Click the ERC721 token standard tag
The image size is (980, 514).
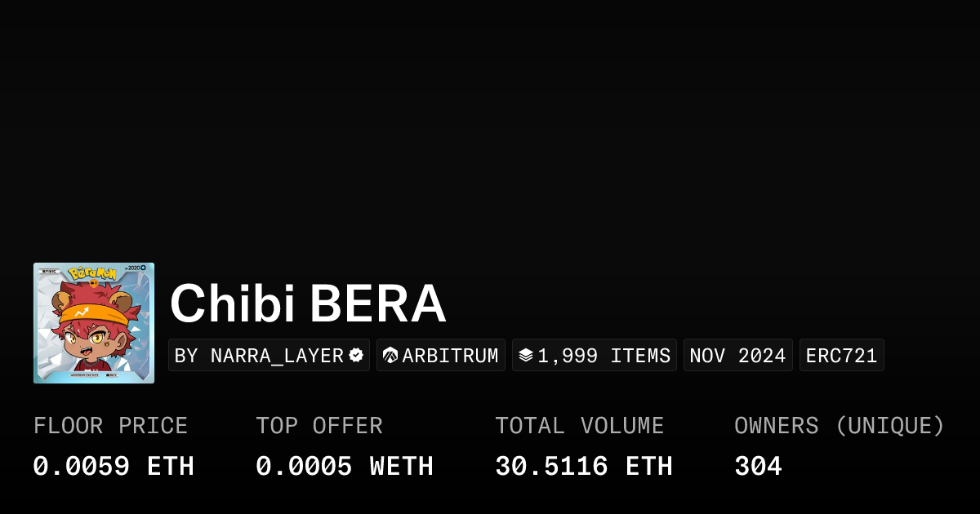pyautogui.click(x=841, y=355)
